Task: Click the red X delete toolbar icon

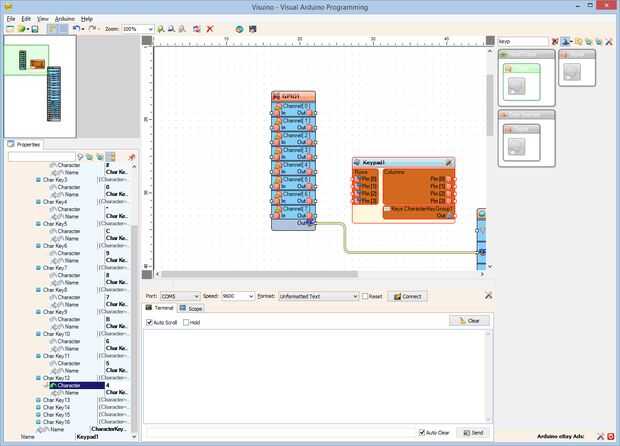Action: pos(210,29)
